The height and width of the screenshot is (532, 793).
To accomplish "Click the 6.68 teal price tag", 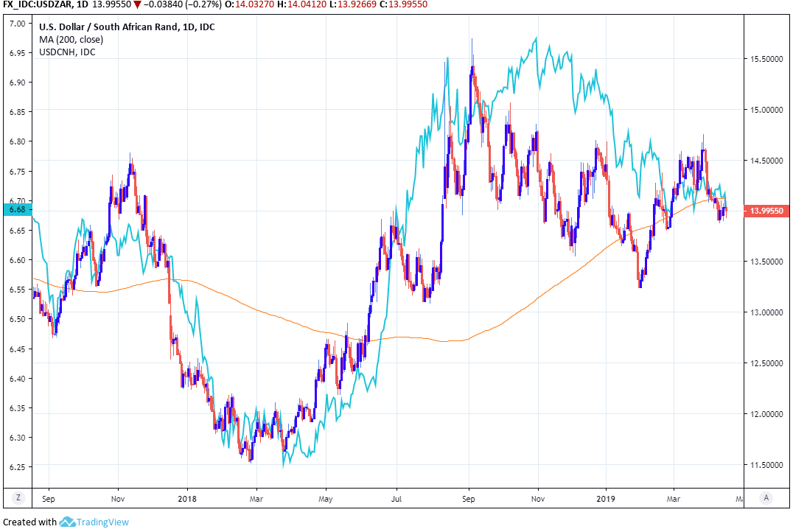I will (16, 210).
